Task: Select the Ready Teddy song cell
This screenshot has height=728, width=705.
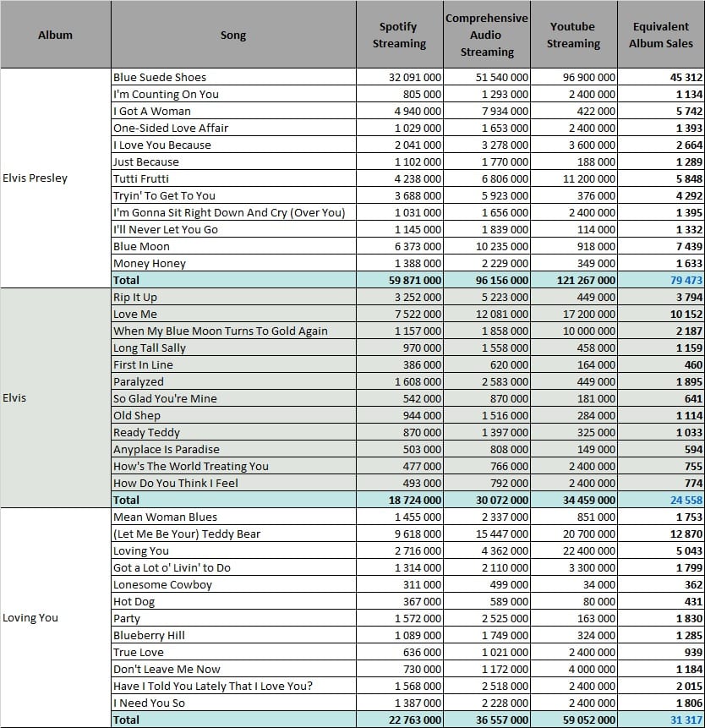Action: click(x=233, y=432)
